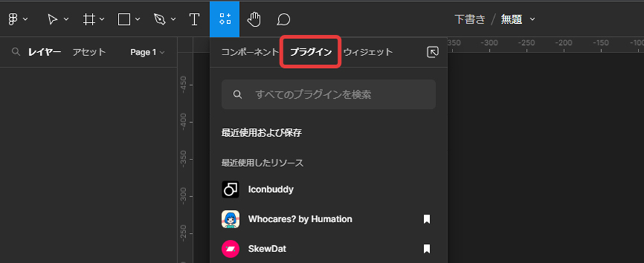Switch to the レイヤー tab

(x=44, y=52)
